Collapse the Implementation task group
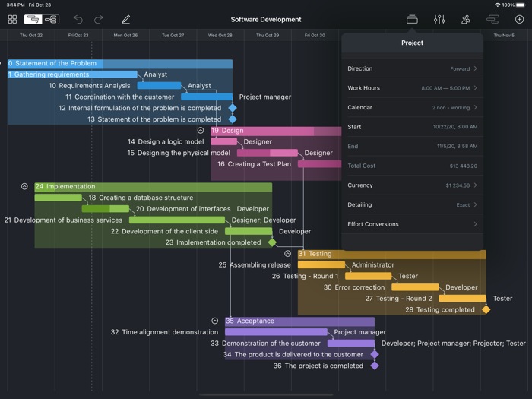The image size is (532, 399). [24, 186]
